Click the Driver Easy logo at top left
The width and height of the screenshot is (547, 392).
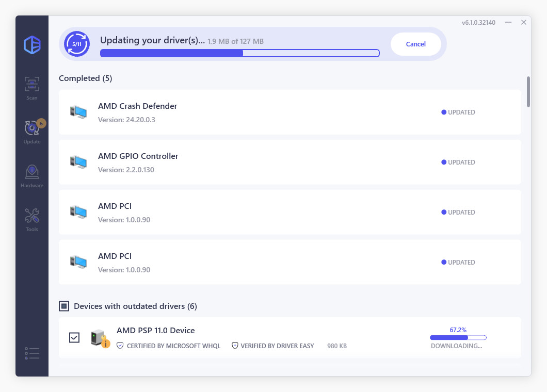coord(31,45)
